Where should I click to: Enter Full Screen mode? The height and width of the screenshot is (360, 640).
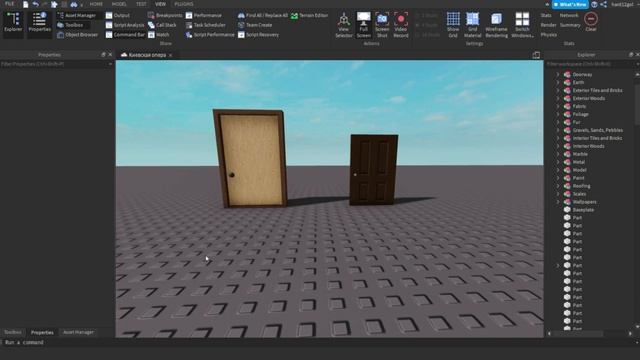(x=363, y=25)
